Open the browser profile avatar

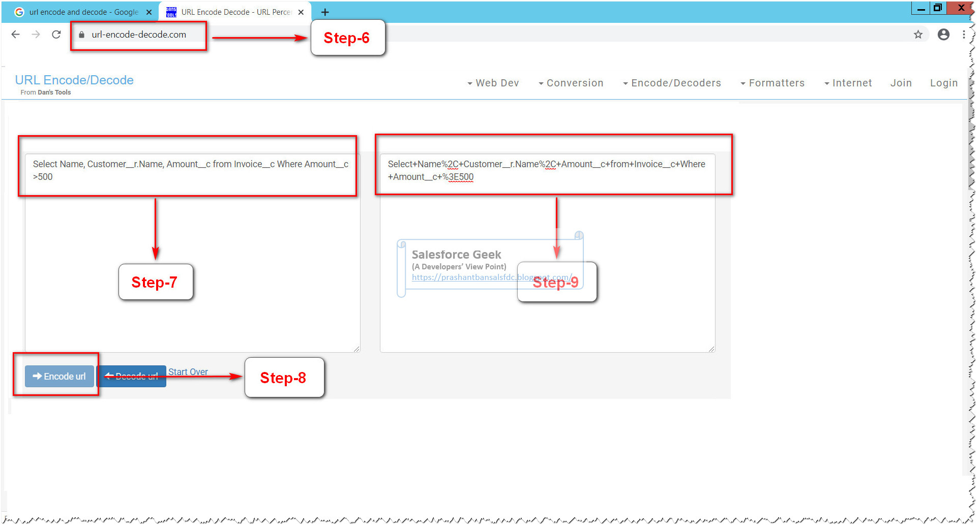click(x=943, y=34)
